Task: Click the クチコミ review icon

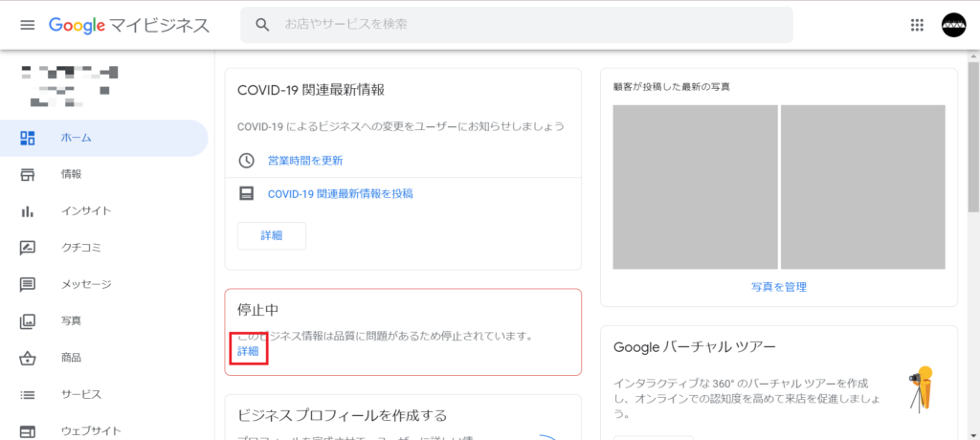Action: pyautogui.click(x=28, y=248)
